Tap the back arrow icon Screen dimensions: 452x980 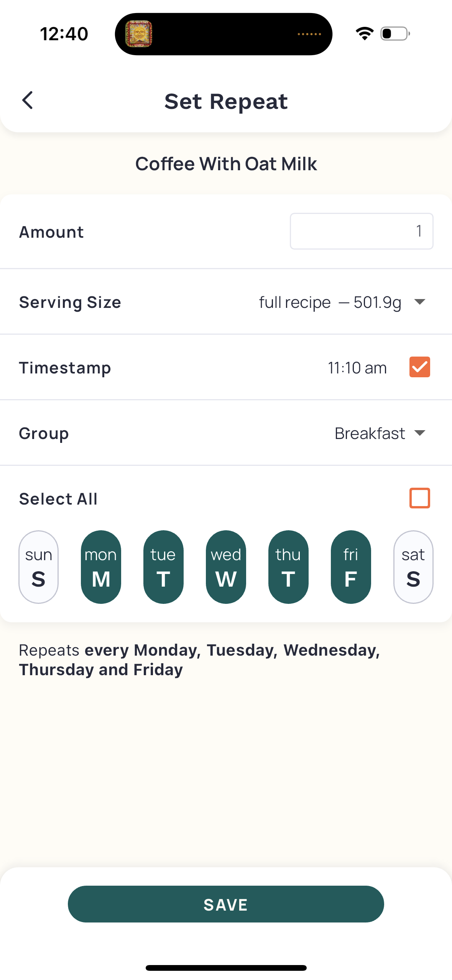pos(28,100)
